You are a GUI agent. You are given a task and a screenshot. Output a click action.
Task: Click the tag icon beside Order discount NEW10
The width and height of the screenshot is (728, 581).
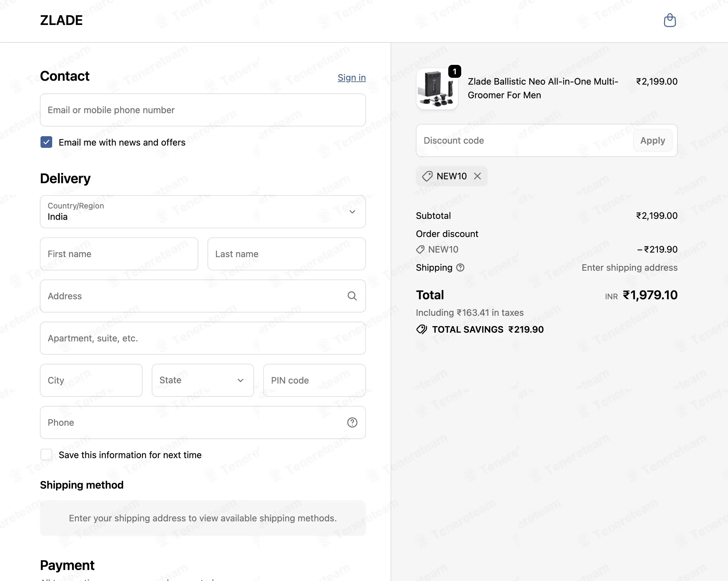click(420, 250)
